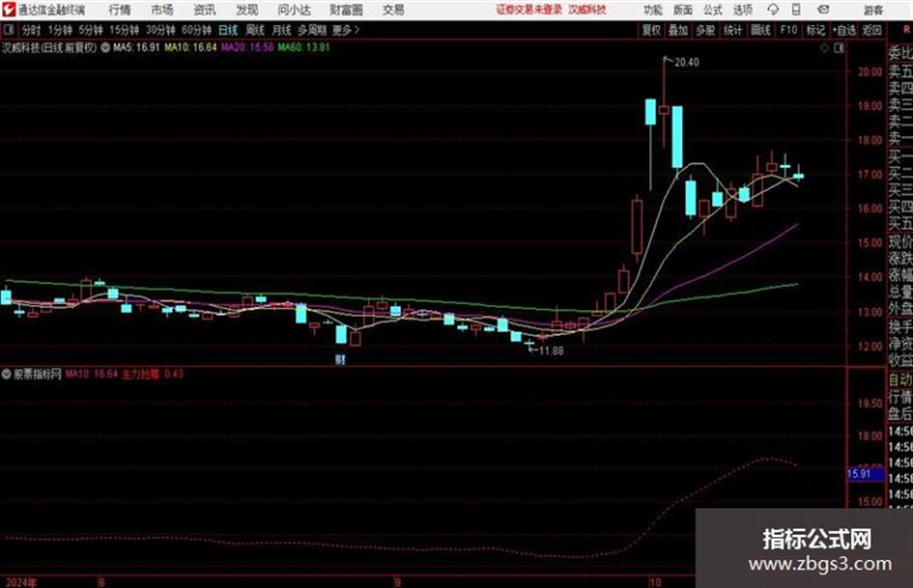The width and height of the screenshot is (913, 588).
Task: Click the 多股 multi-stock button
Action: (x=705, y=30)
